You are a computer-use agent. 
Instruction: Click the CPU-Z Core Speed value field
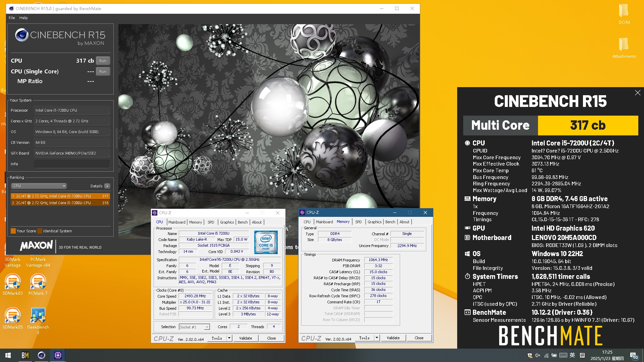195,296
